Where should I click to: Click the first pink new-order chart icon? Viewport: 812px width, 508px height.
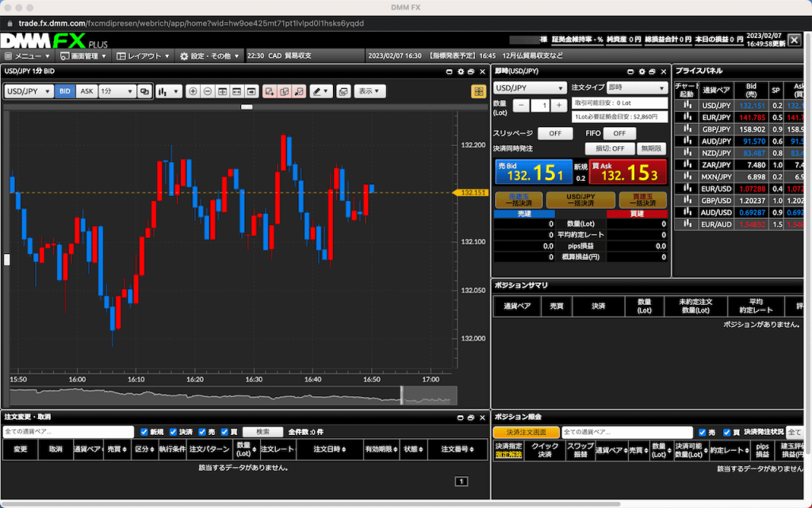coord(270,91)
